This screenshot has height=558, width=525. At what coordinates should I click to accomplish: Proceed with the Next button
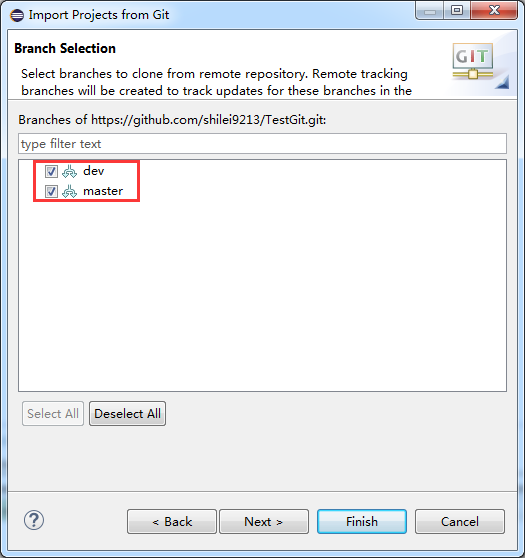point(264,521)
